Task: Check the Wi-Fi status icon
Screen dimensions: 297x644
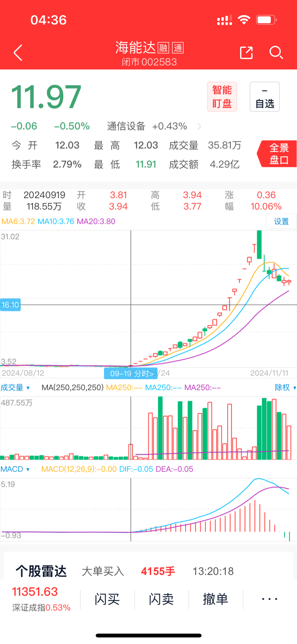Action: 244,20
